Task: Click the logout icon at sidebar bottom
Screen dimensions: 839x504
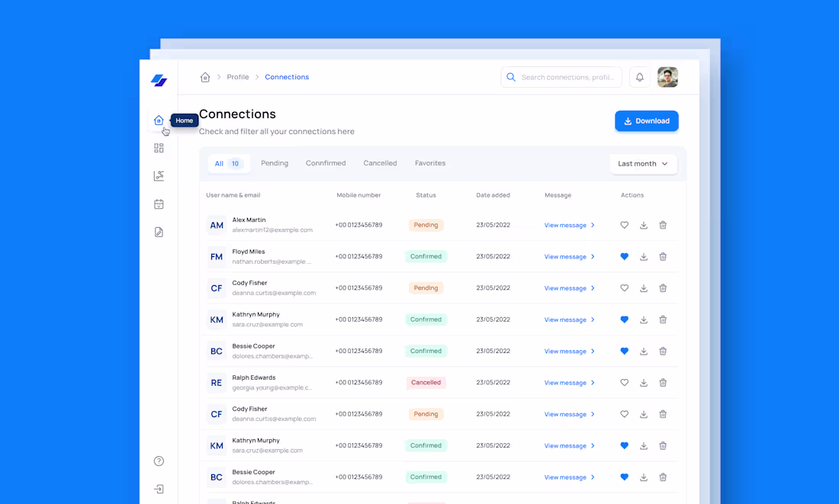Action: coord(159,488)
